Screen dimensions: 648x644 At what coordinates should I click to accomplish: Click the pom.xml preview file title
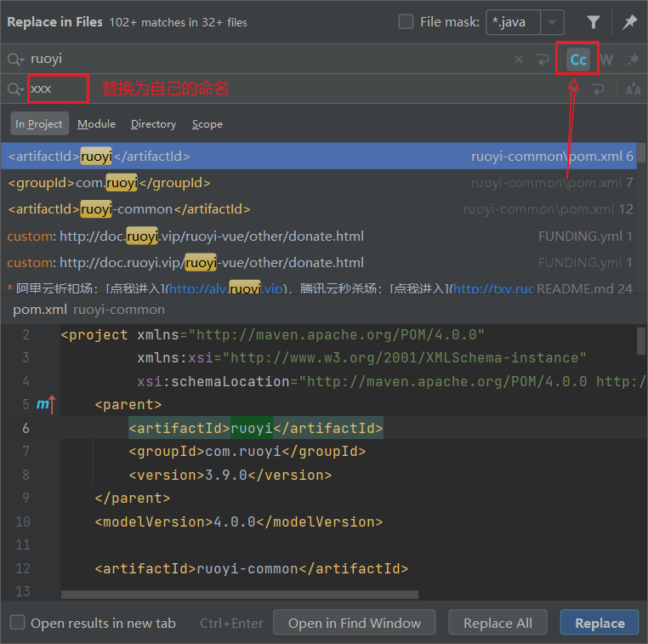[x=40, y=310]
